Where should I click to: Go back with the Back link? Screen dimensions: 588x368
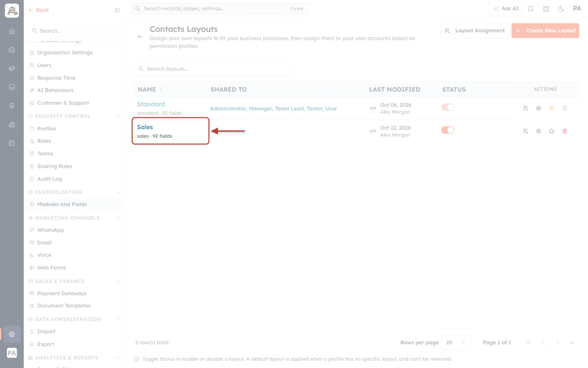coord(39,10)
